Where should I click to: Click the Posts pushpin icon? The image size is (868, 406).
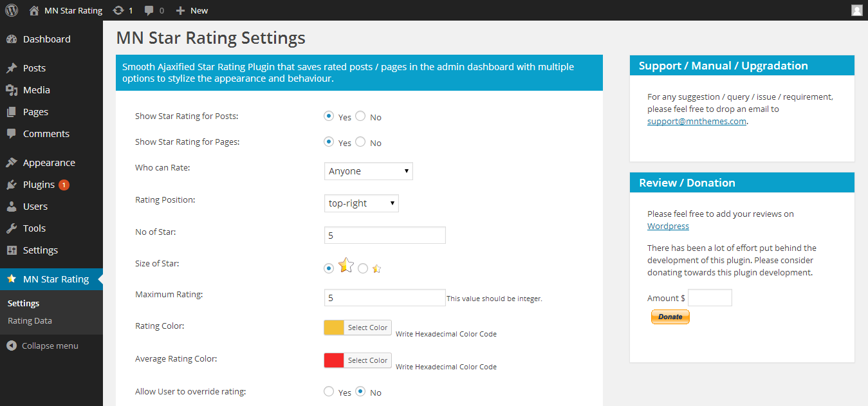(12, 68)
